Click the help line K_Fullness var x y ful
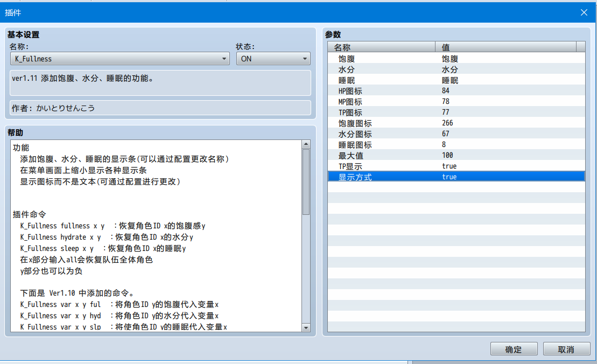 pyautogui.click(x=119, y=305)
